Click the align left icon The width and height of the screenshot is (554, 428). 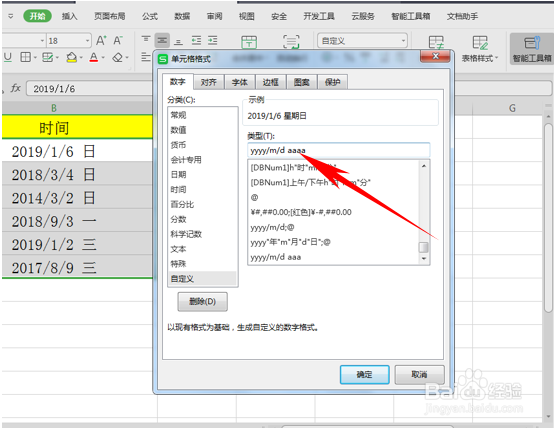[146, 57]
